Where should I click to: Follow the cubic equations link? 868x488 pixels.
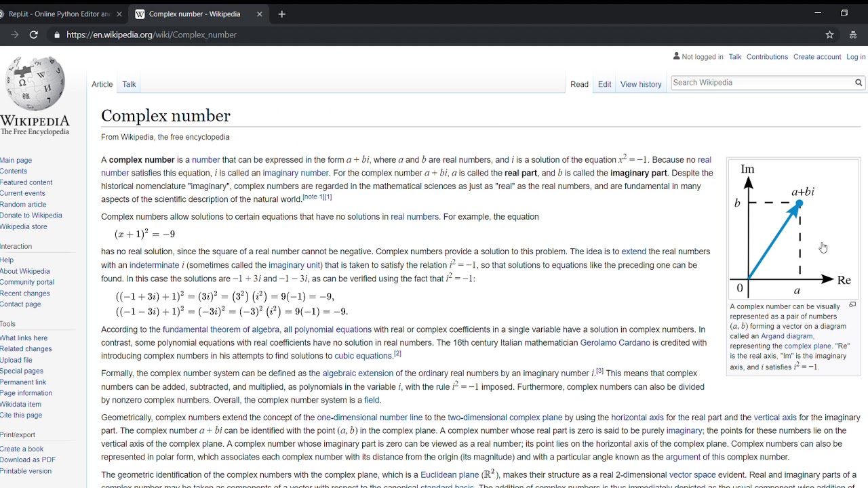pos(363,356)
